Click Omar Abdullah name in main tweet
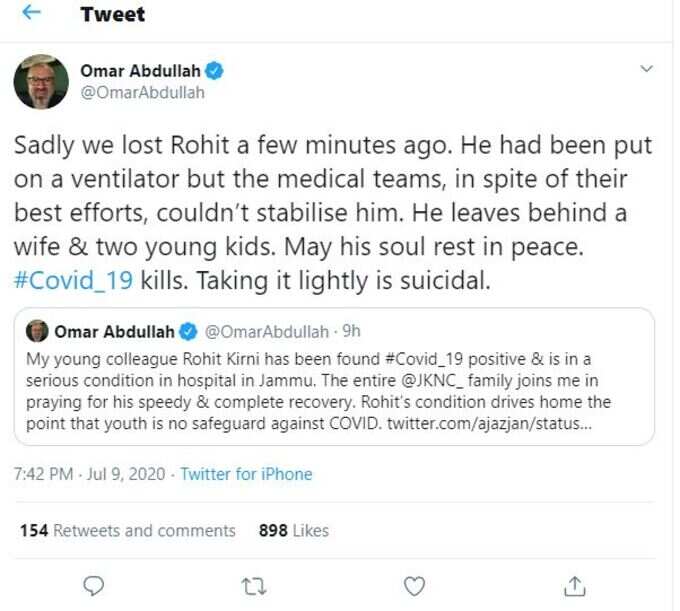This screenshot has width=680, height=611. click(140, 71)
